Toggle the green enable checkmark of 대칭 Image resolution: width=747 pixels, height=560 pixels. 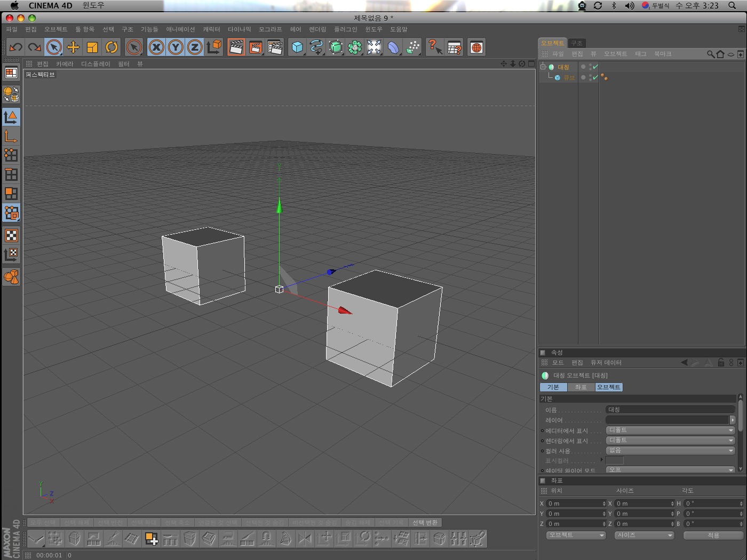pyautogui.click(x=595, y=67)
